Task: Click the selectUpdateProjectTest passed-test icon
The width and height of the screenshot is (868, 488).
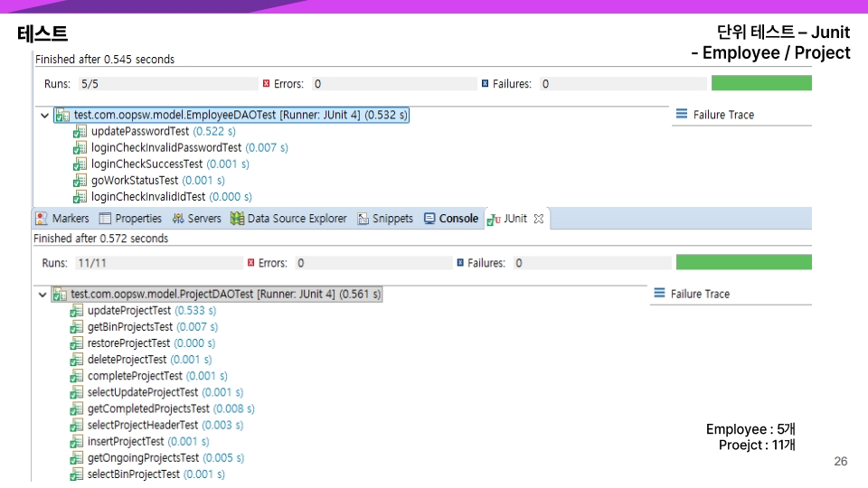Action: (76, 393)
